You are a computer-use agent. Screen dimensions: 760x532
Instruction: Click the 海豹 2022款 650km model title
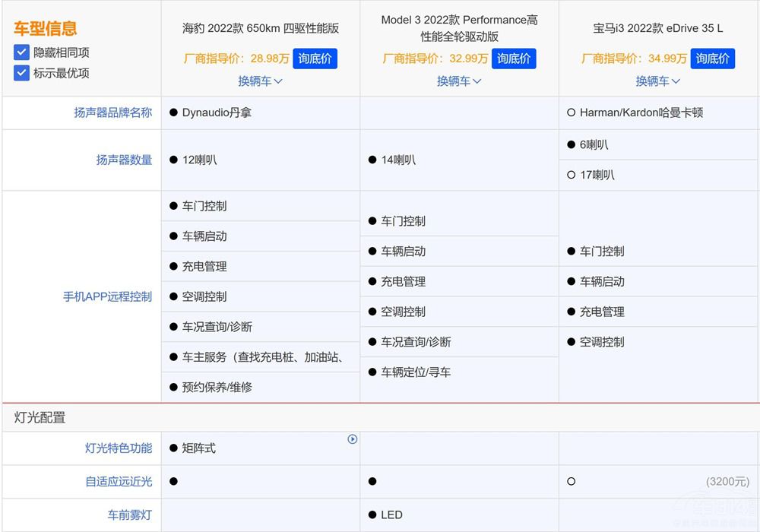click(x=261, y=27)
